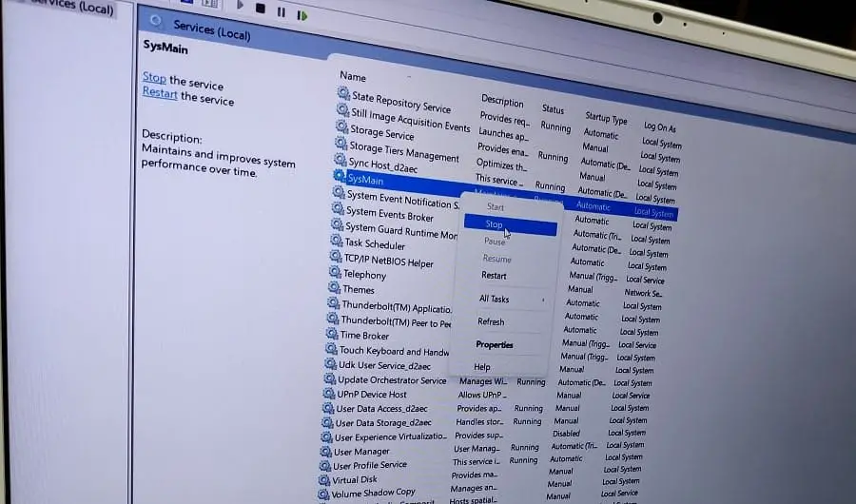Image resolution: width=856 pixels, height=504 pixels.
Task: Click the 'Manages Wi...' description cell
Action: 482,381
